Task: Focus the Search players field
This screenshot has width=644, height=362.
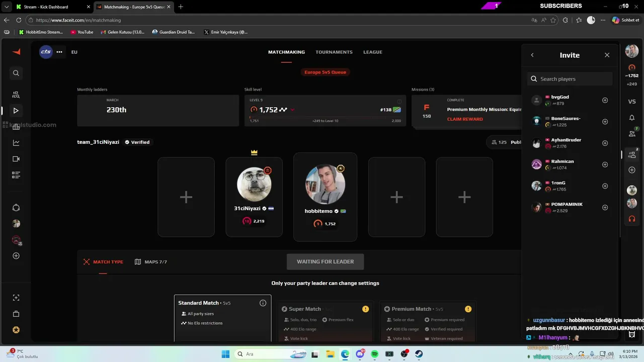Action: (570, 79)
